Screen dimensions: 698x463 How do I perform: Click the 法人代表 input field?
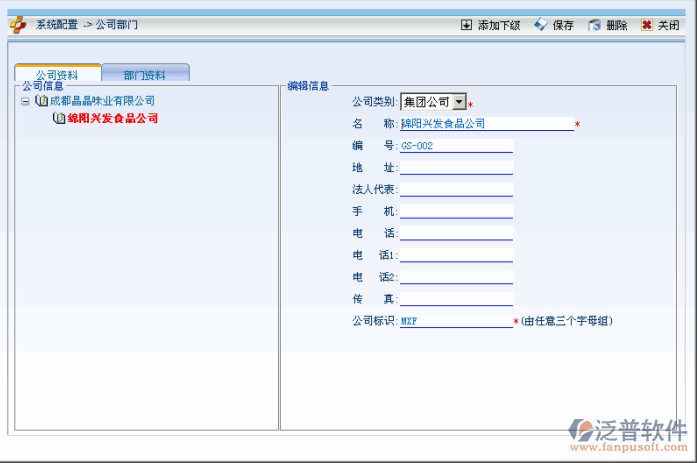point(456,190)
